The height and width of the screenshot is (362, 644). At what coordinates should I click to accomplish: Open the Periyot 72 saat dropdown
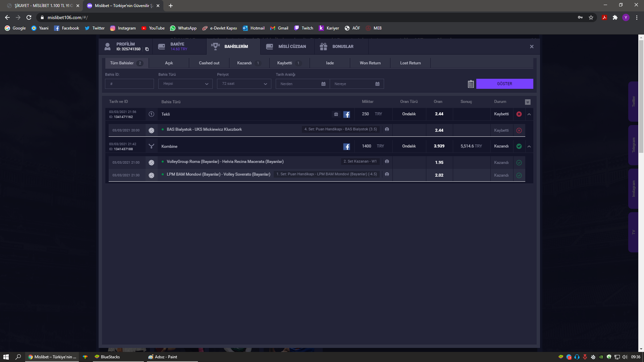pyautogui.click(x=244, y=84)
